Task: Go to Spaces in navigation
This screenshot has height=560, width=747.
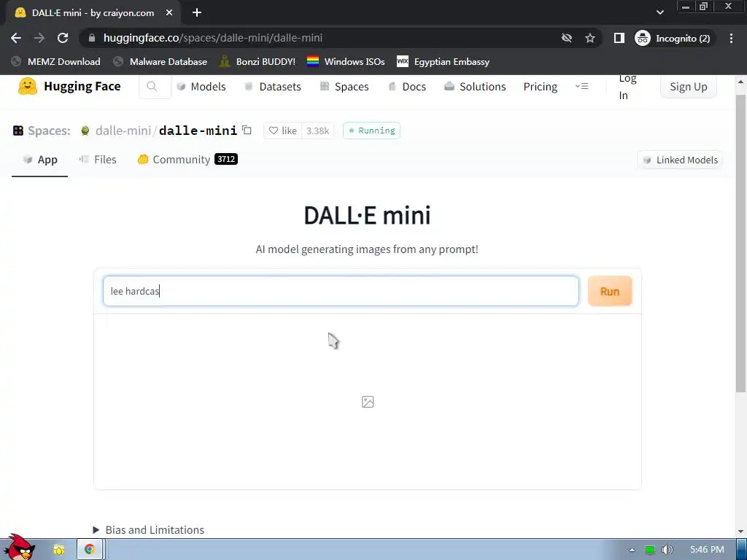Action: coord(344,87)
